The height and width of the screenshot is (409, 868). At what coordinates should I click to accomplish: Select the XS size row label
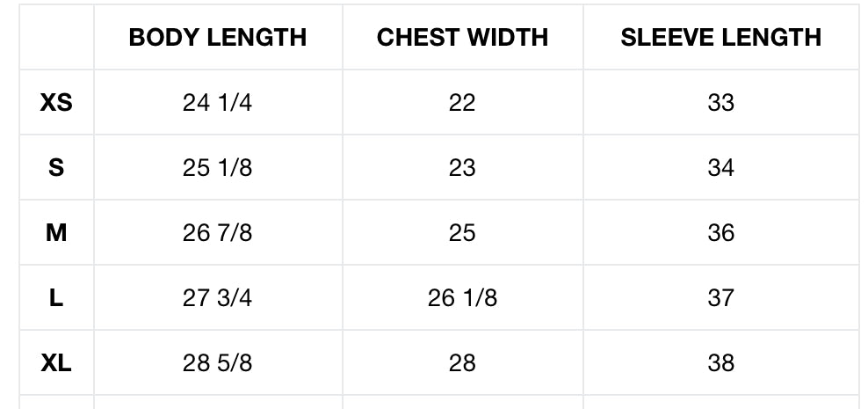(x=56, y=103)
